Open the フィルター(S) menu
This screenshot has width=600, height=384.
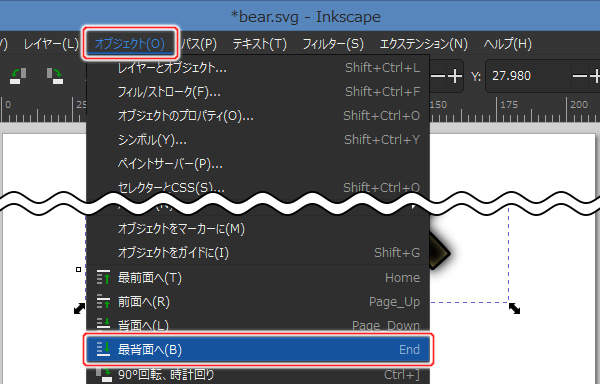(x=333, y=44)
